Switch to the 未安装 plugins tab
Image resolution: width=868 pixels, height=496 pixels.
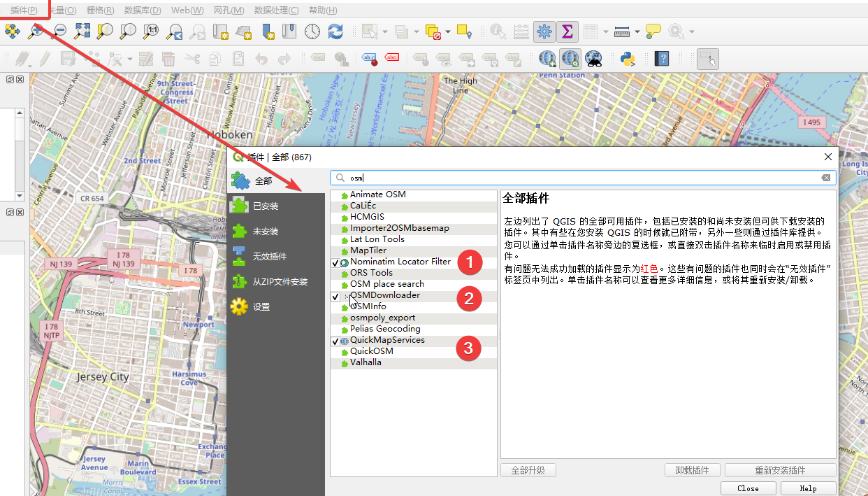[276, 231]
